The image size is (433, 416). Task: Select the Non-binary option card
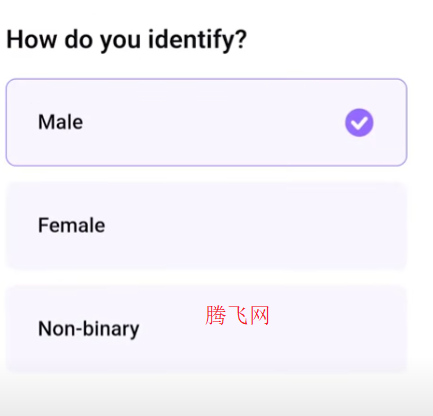pyautogui.click(x=206, y=329)
